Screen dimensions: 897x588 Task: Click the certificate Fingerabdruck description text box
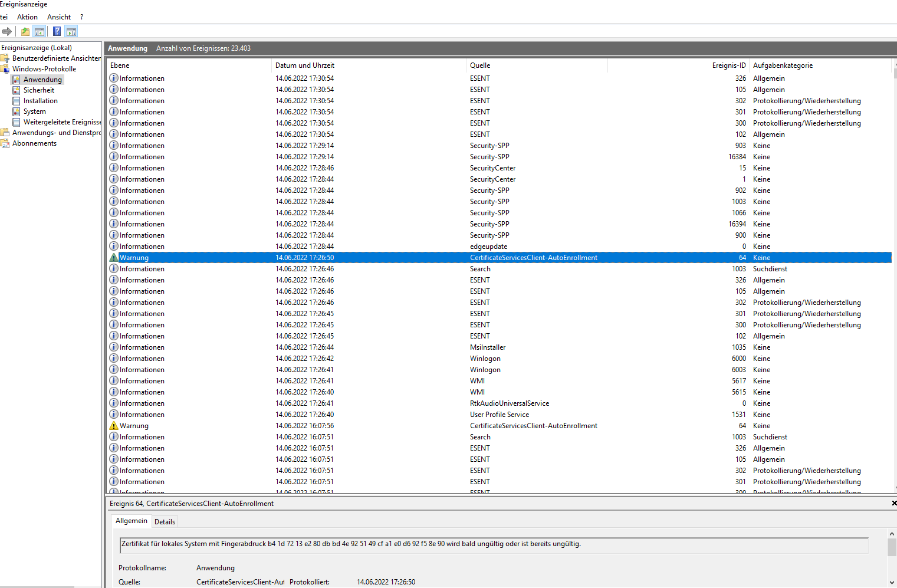pos(494,545)
